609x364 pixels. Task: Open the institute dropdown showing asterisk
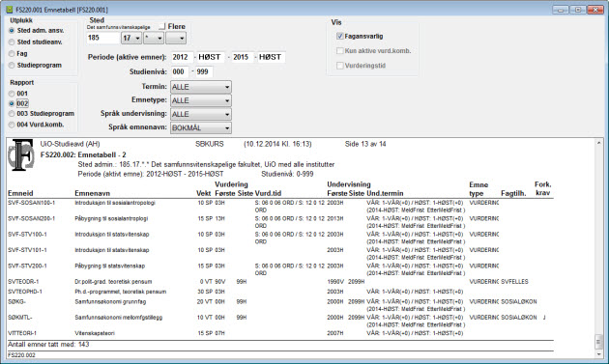(154, 38)
